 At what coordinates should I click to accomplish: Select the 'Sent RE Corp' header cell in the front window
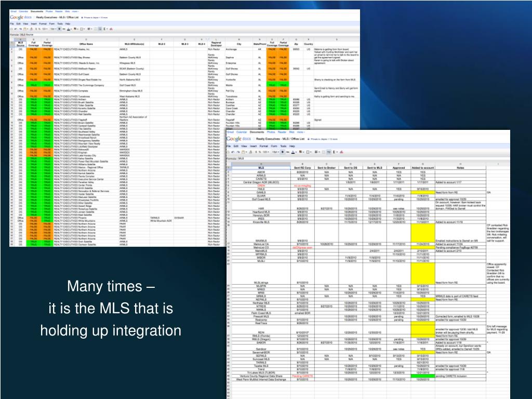click(302, 168)
